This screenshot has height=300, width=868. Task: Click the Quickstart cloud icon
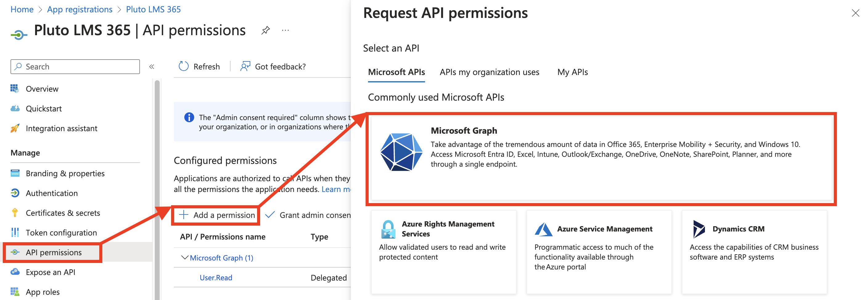coord(15,108)
